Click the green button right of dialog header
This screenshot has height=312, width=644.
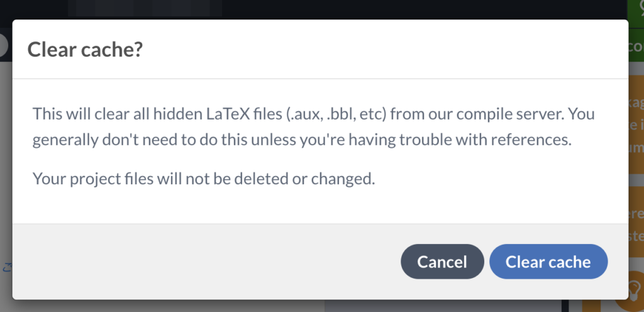click(636, 47)
